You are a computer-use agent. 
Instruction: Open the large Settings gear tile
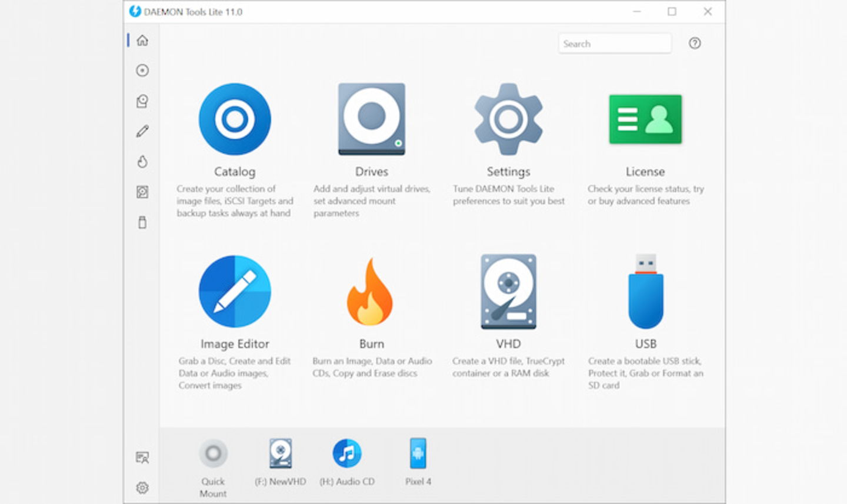click(508, 119)
